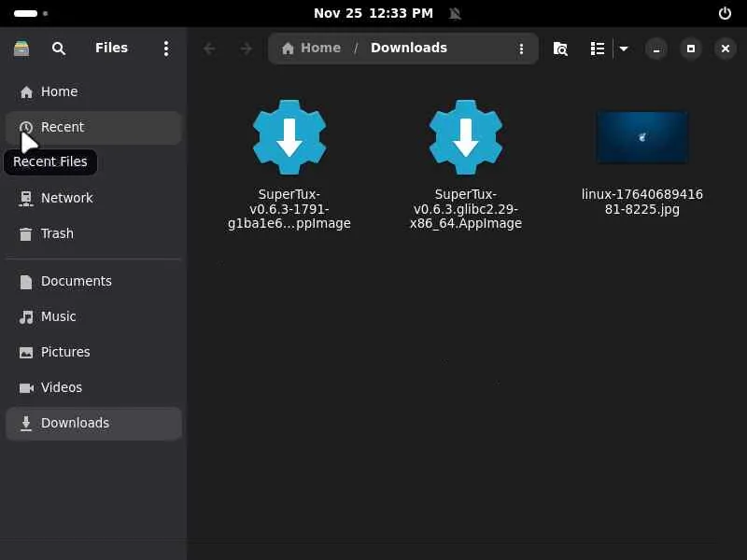
Task: Open the clock and calendar in top bar
Action: tap(373, 13)
